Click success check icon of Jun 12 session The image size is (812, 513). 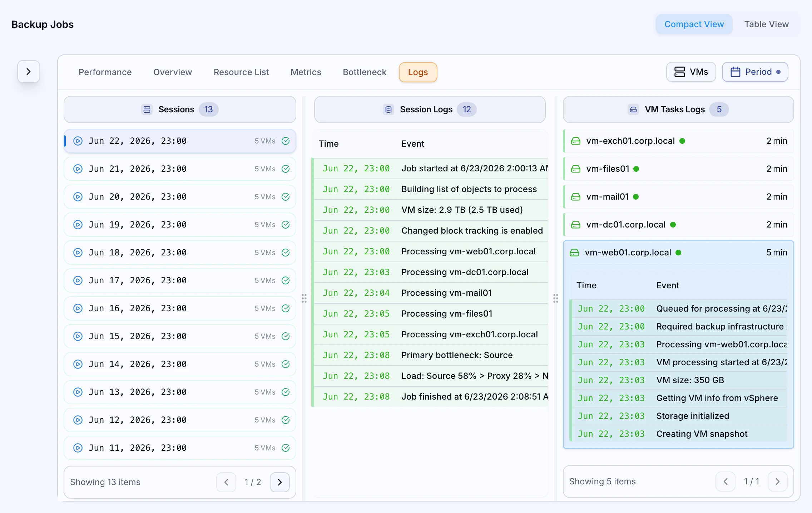[286, 420]
